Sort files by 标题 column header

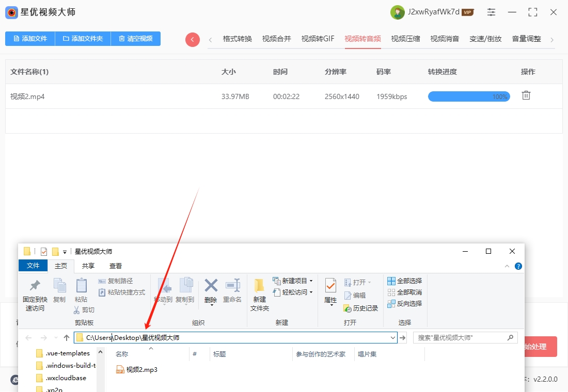tap(219, 354)
